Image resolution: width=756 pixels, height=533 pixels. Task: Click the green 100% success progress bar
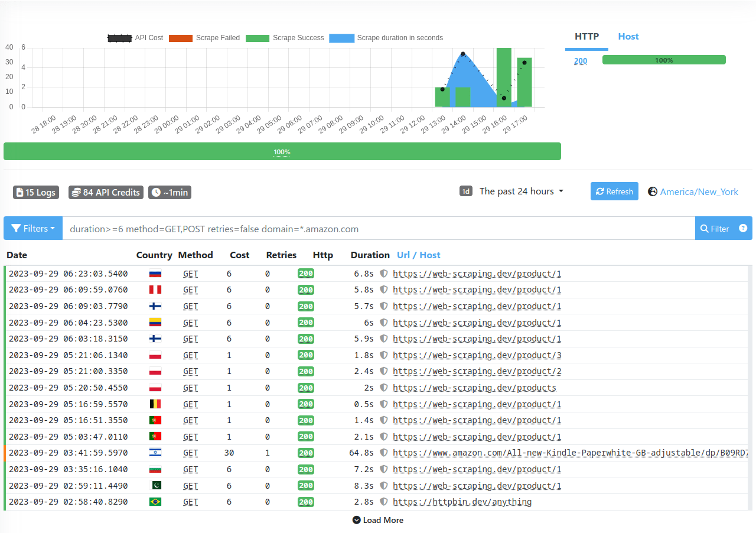pos(282,151)
